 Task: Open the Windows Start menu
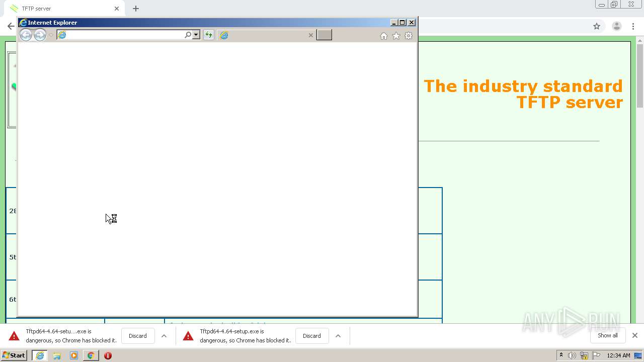(14, 355)
